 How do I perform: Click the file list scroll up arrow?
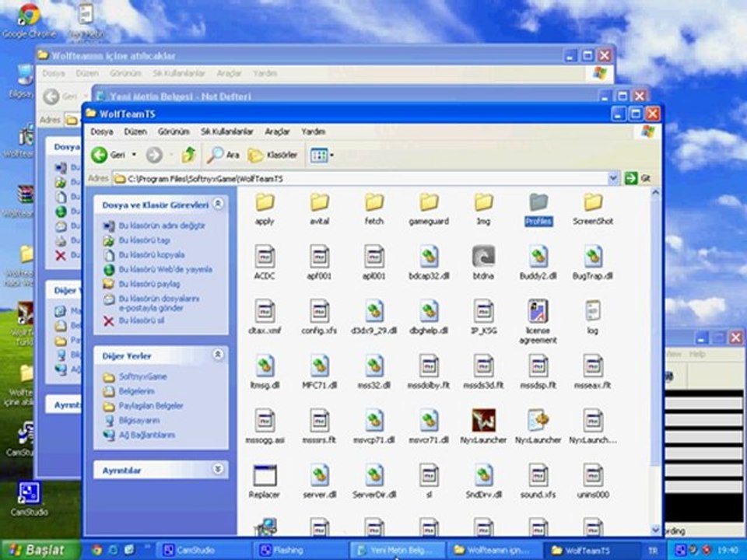pos(655,193)
